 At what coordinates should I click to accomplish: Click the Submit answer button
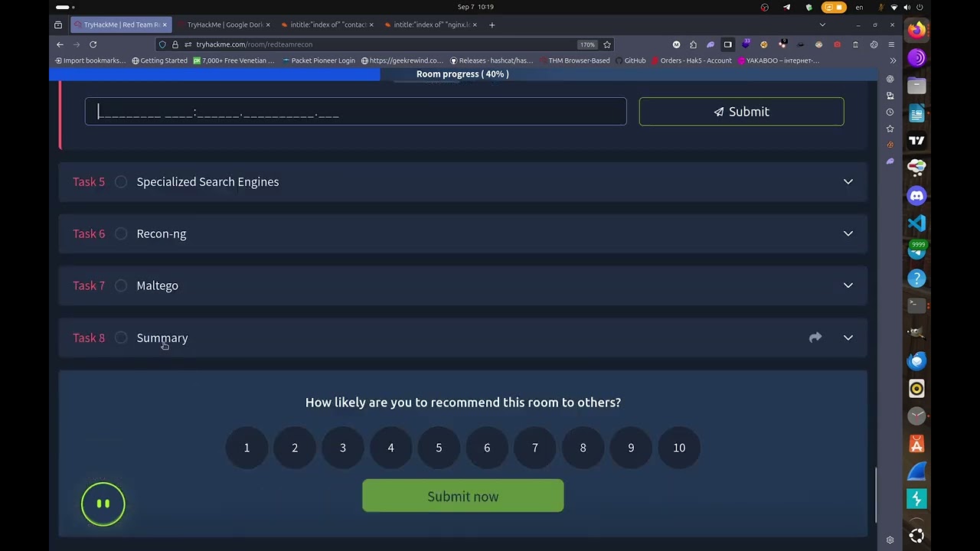click(x=741, y=112)
